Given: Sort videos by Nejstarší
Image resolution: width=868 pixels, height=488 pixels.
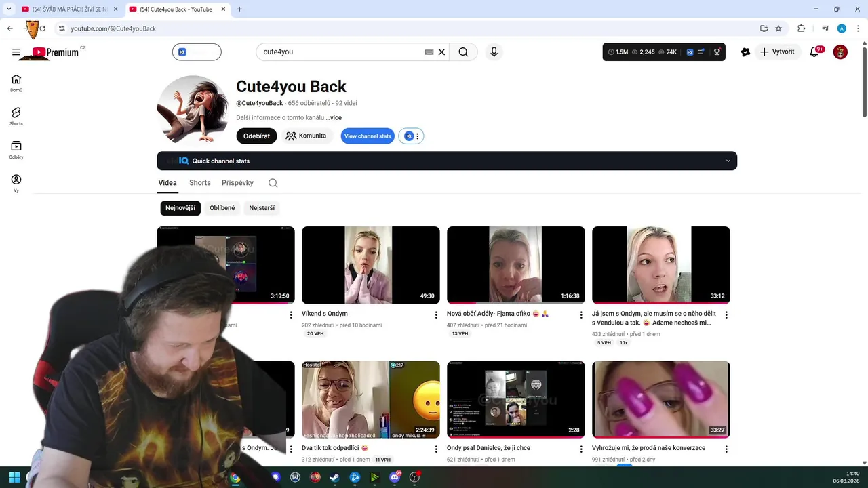Looking at the screenshot, I should click(262, 208).
